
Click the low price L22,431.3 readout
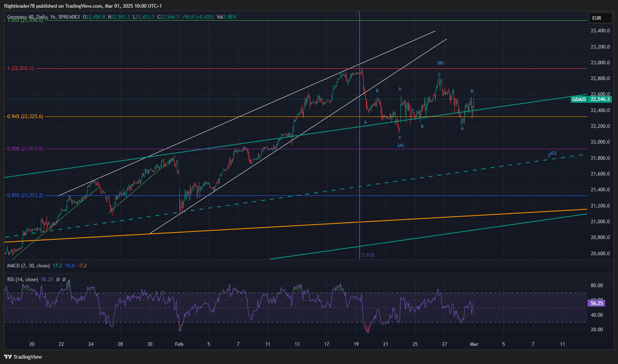[x=144, y=17]
